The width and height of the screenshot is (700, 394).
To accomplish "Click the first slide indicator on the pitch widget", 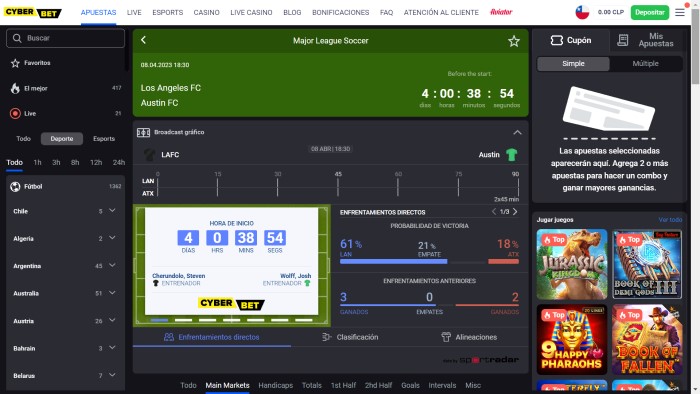I will 159,320.
